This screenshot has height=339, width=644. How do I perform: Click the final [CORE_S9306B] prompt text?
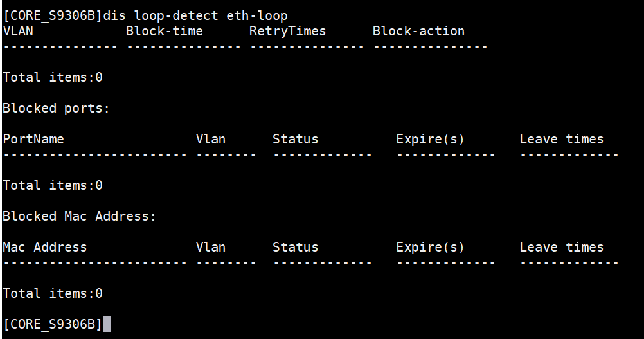coord(53,325)
